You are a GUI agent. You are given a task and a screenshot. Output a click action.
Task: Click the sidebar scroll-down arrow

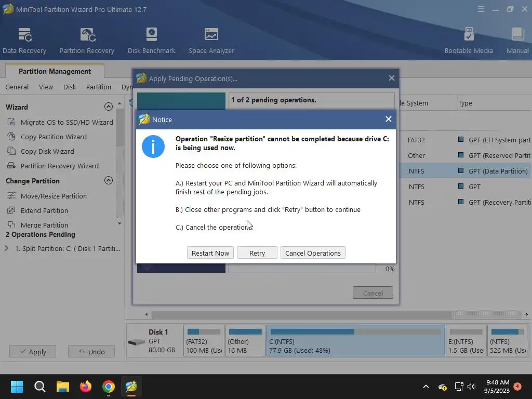tap(119, 223)
